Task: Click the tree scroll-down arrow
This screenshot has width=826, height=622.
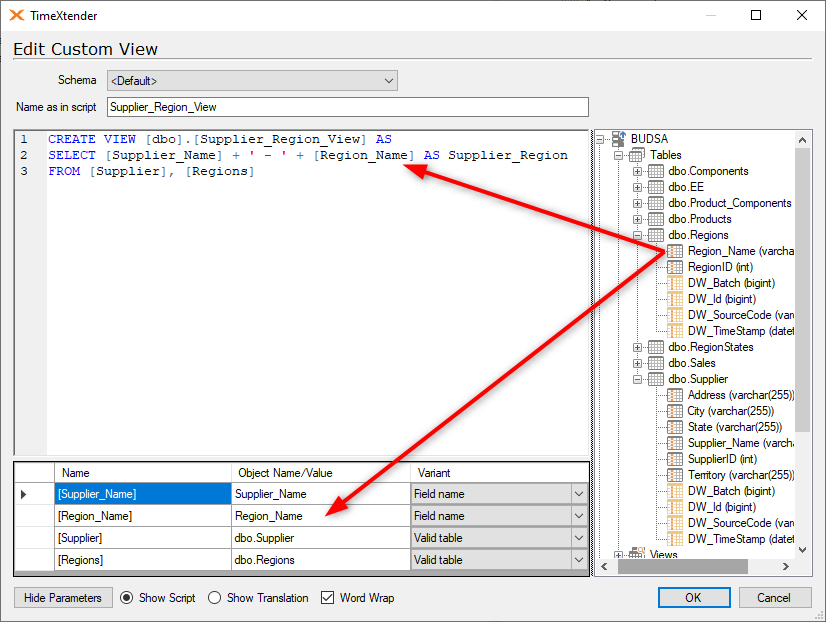Action: (802, 550)
